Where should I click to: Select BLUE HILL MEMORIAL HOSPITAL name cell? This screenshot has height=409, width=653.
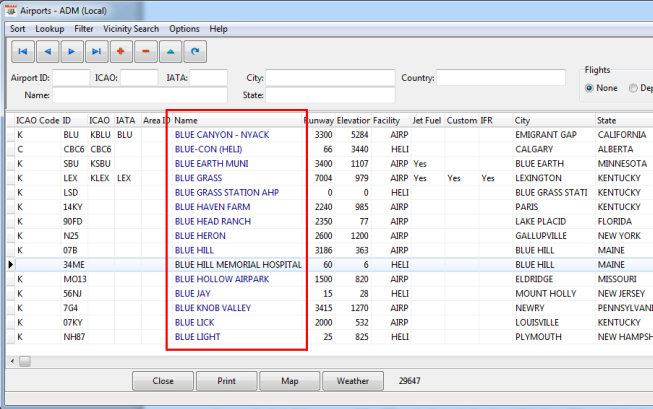[x=238, y=265]
